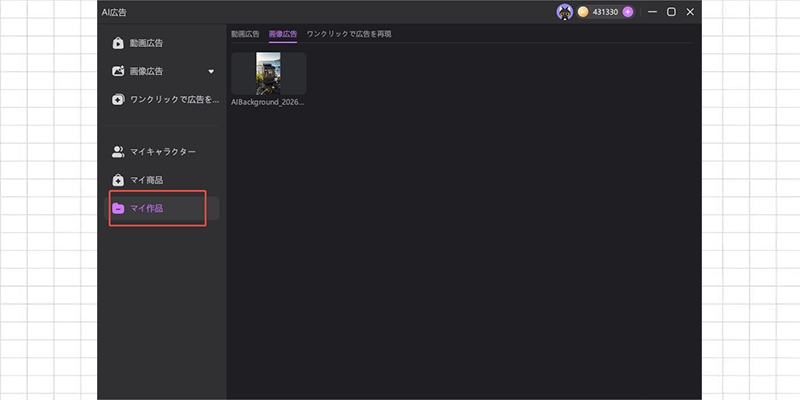Select マイ作品 in the sidebar
Image resolution: width=800 pixels, height=400 pixels.
162,208
